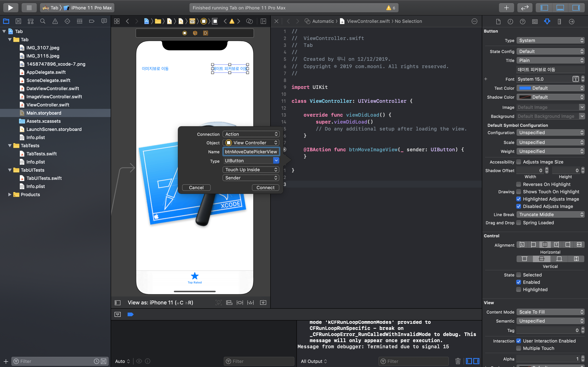Open the Connections inspector arrow icon
The image size is (588, 367).
click(x=571, y=21)
